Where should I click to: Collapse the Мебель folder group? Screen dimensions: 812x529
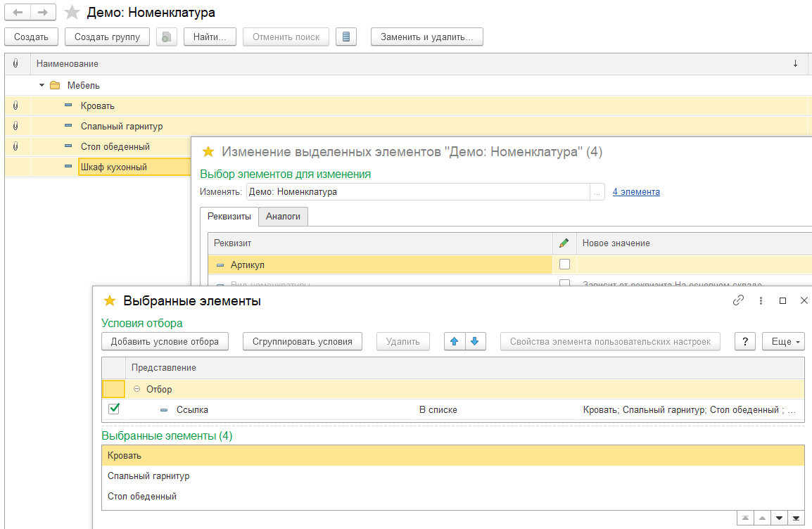click(x=42, y=85)
